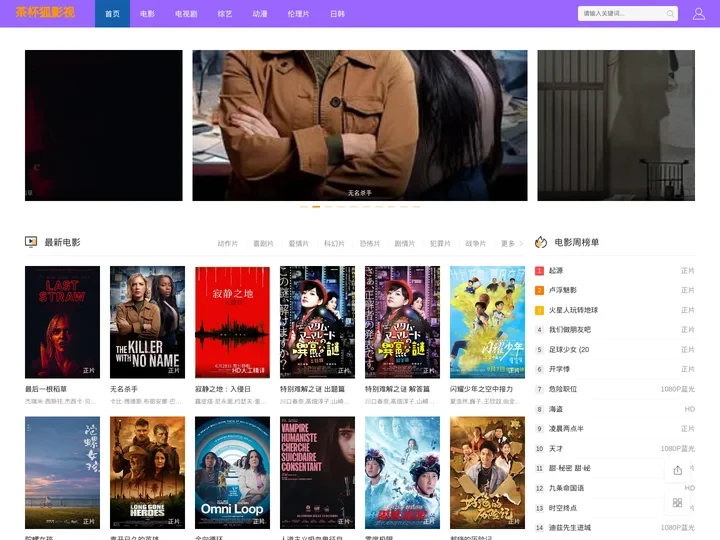Open the 海螺女孩 sunset poster
Image resolution: width=720 pixels, height=540 pixels.
pos(62,472)
